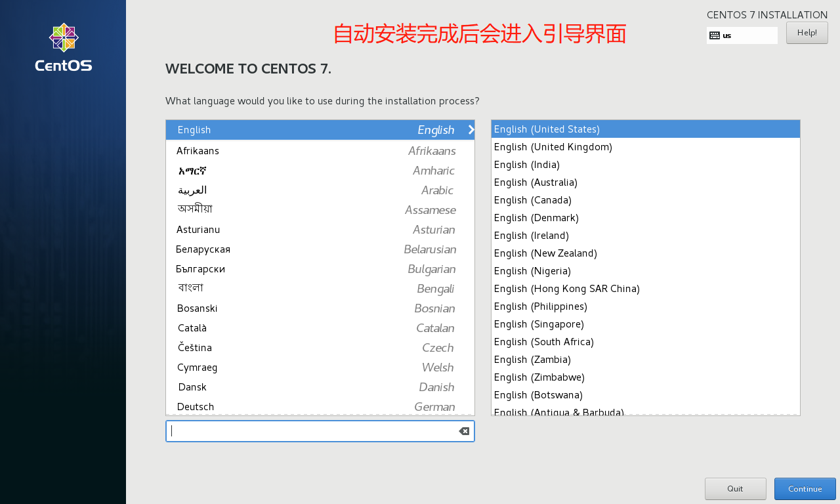Click the keyboard layout icon next to 'us'
This screenshot has width=840, height=504.
coord(715,35)
